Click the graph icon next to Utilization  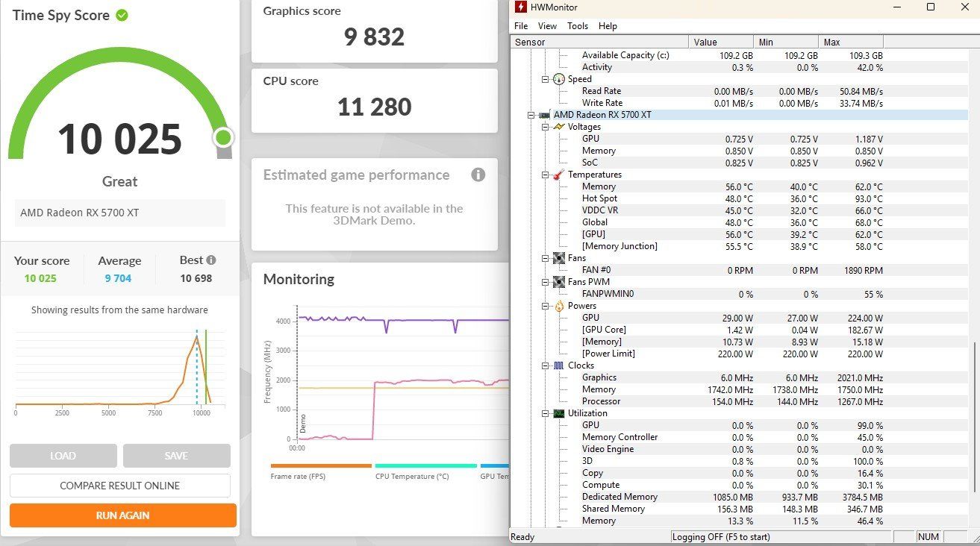click(559, 413)
